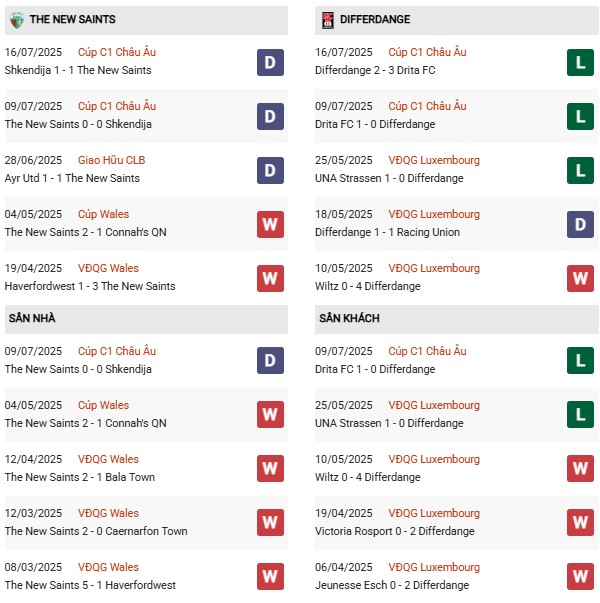Image resolution: width=600 pixels, height=603 pixels.
Task: Click the L badge for Differdange 2-3 Drita
Action: (x=579, y=62)
